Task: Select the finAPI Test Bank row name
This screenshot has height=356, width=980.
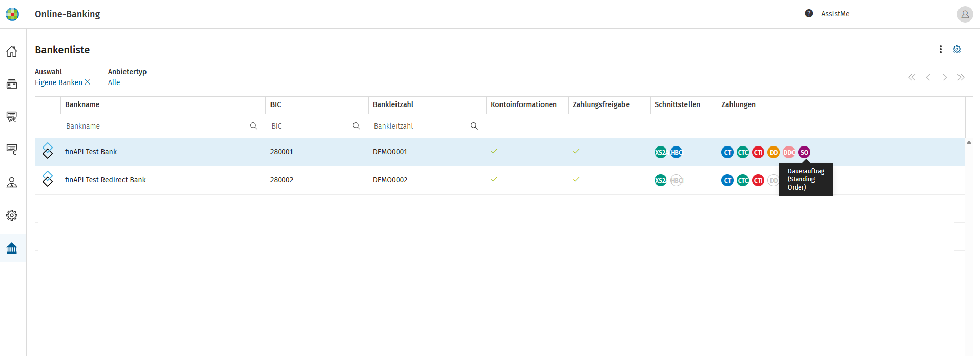Action: coord(91,152)
